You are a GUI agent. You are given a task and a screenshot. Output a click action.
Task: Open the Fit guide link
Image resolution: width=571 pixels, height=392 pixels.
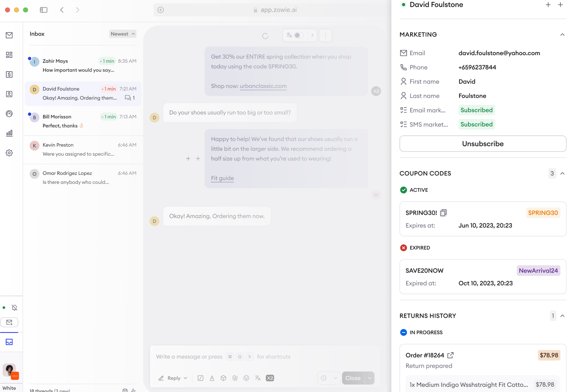(222, 178)
